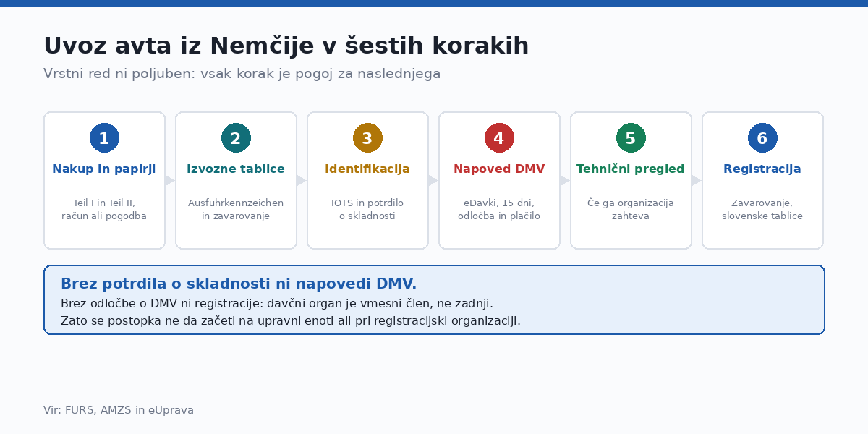Click text 'Teil I in Teil II, račun ali pogodba'
Screen dimensions: 868x434
click(x=104, y=210)
